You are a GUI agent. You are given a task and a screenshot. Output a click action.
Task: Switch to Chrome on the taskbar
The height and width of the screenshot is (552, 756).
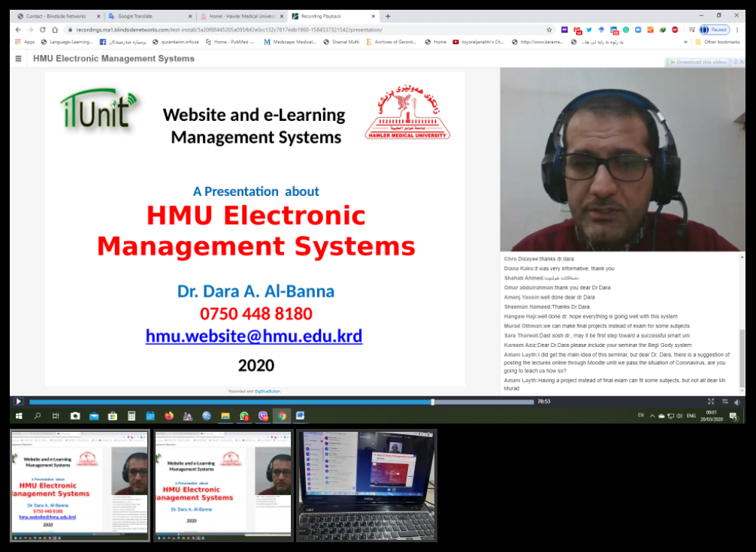tap(282, 415)
